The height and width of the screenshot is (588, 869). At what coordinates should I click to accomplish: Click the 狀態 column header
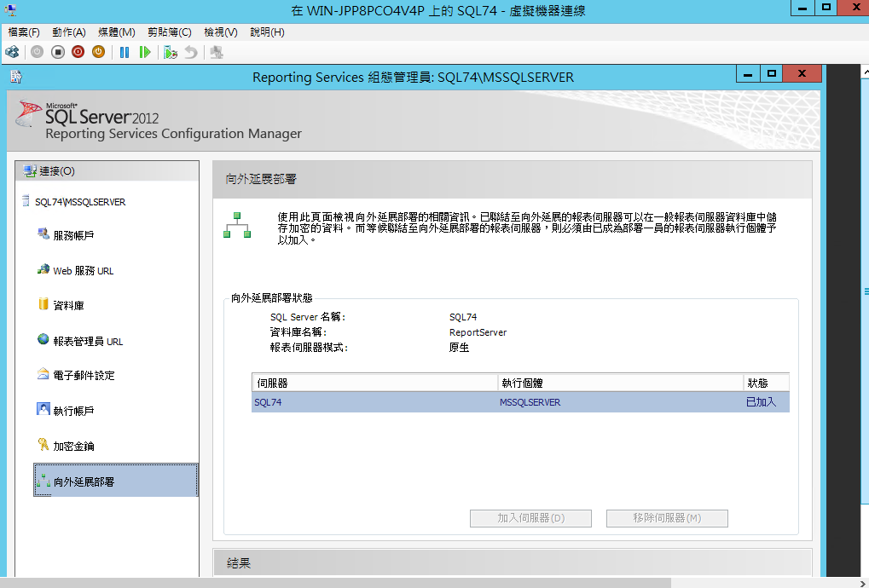[x=767, y=383]
